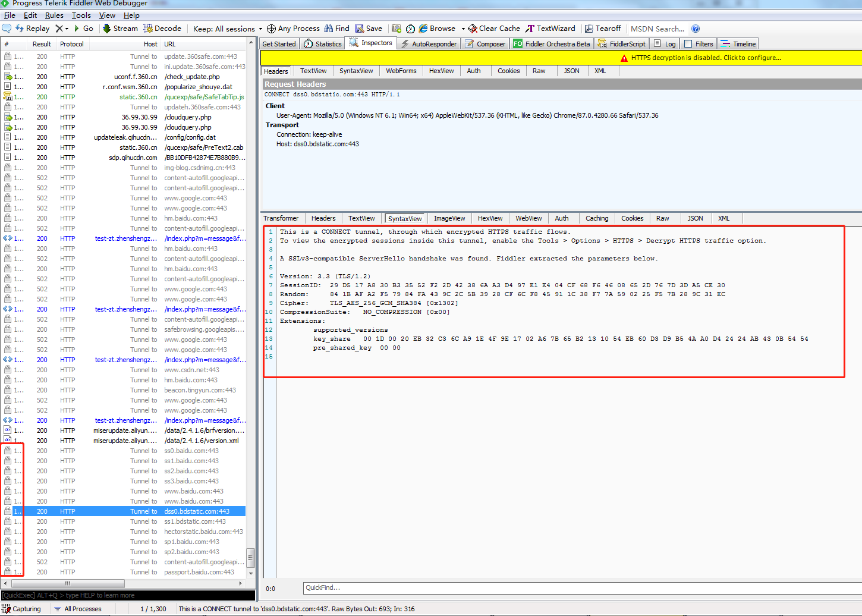Toggle Capturing in the status bar

21,609
